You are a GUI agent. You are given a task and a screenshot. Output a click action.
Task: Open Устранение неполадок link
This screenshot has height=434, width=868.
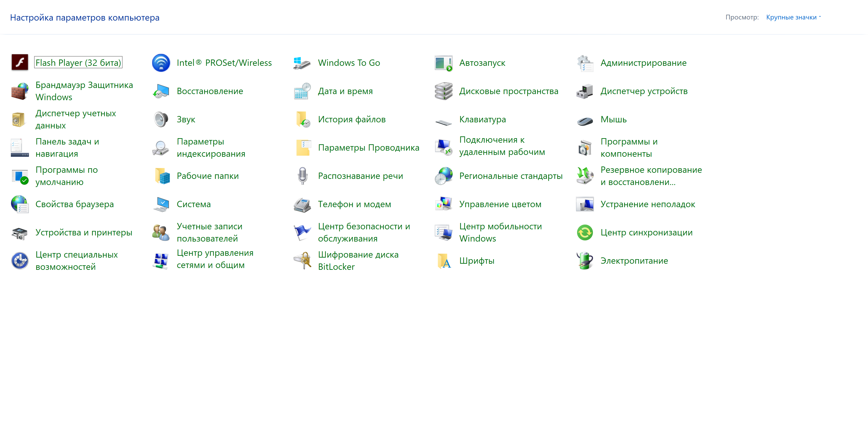click(x=648, y=204)
